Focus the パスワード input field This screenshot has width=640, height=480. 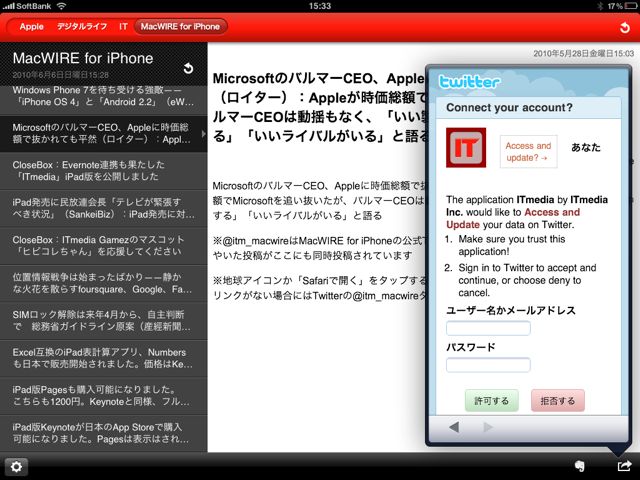pos(488,364)
